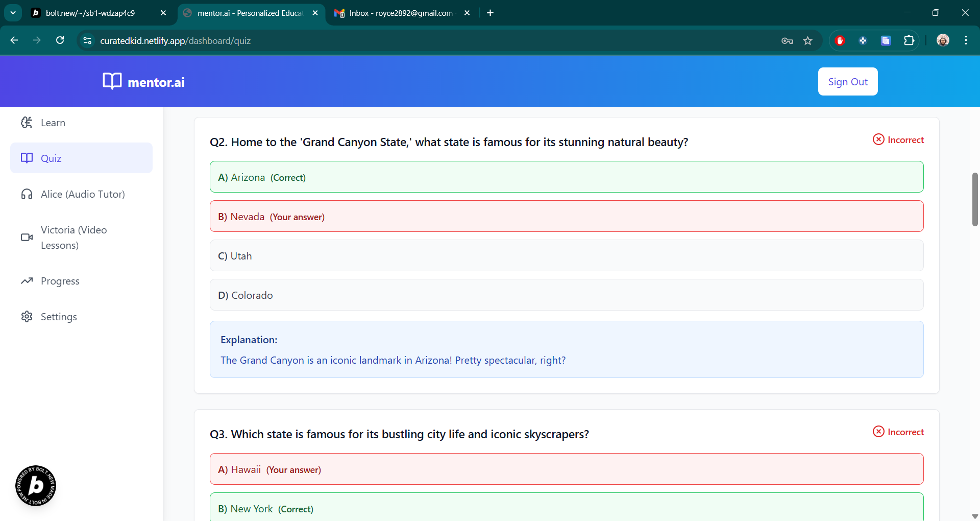Click the Sign Out button

point(848,81)
